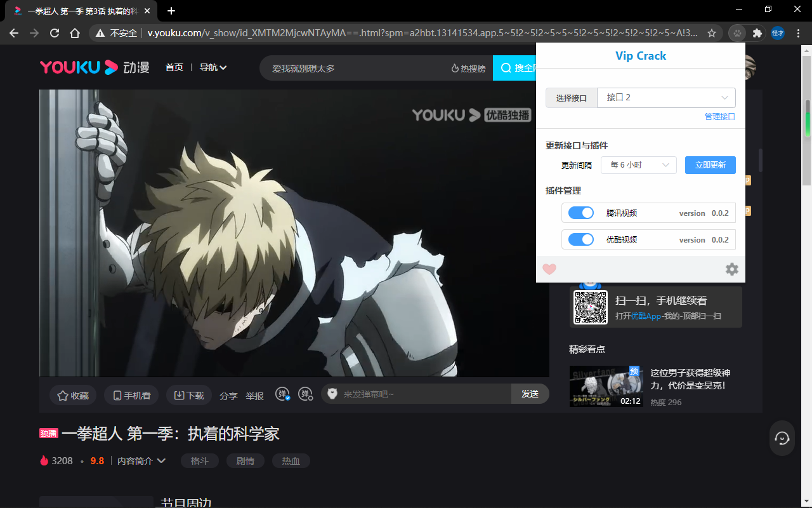The image size is (812, 508).
Task: Click the 优酷App link
Action: click(x=646, y=316)
